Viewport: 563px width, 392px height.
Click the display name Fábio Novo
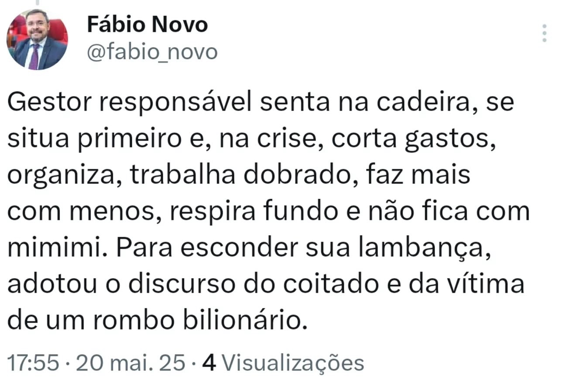(148, 24)
